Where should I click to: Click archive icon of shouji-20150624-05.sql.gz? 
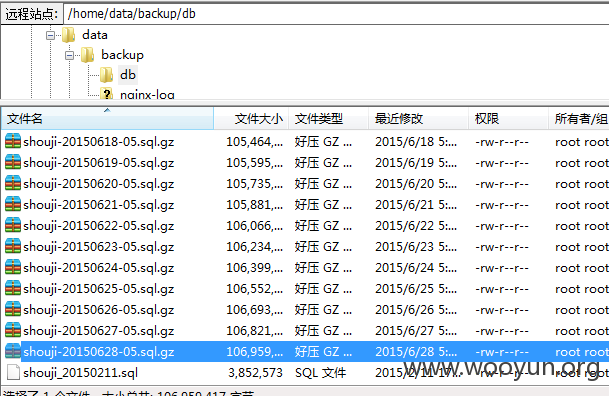coord(13,267)
